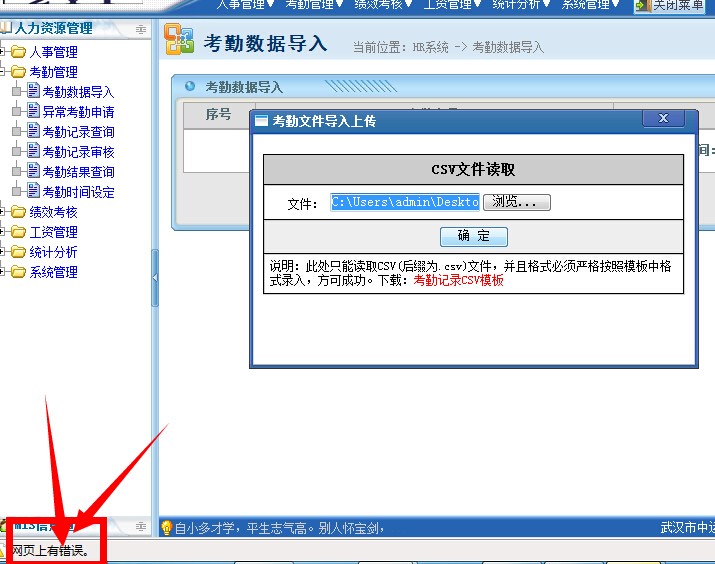This screenshot has width=715, height=564.
Task: Expand the 系统管理 tree node
Action: (5, 272)
